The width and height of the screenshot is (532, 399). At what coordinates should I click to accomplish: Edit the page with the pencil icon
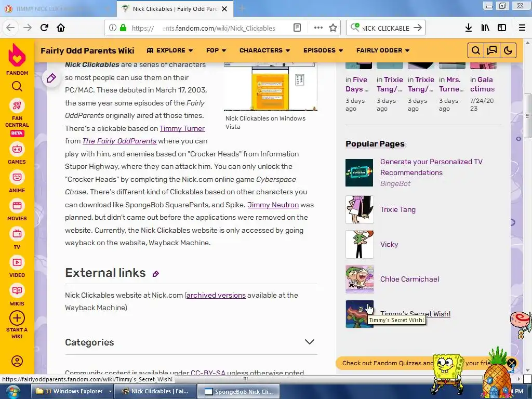click(x=51, y=78)
